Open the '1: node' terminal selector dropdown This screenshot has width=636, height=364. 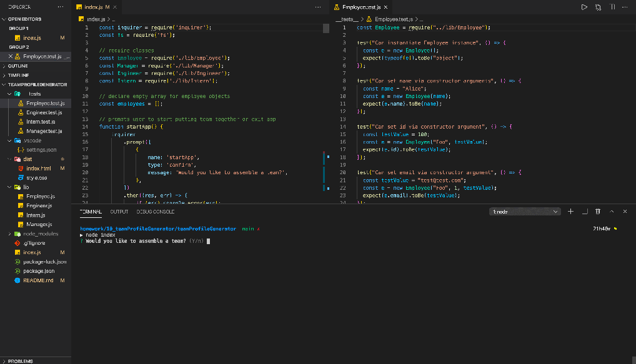click(525, 211)
